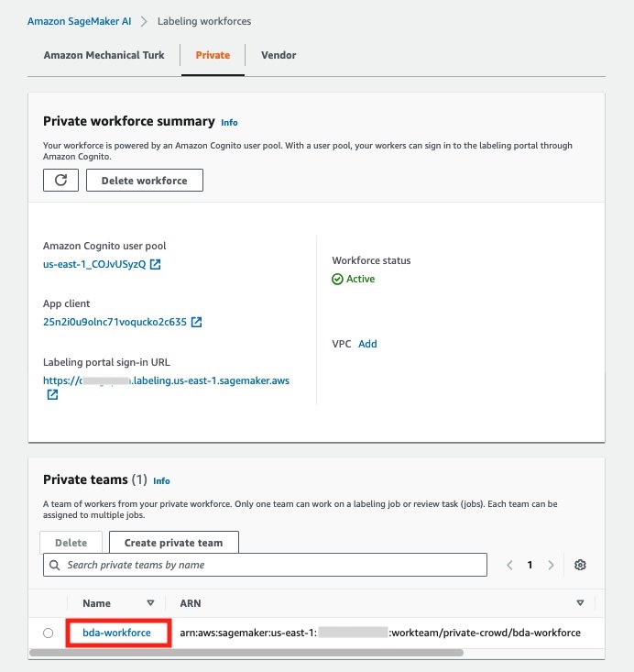Switch to the Vendor tab
This screenshot has width=634, height=672.
coord(279,55)
